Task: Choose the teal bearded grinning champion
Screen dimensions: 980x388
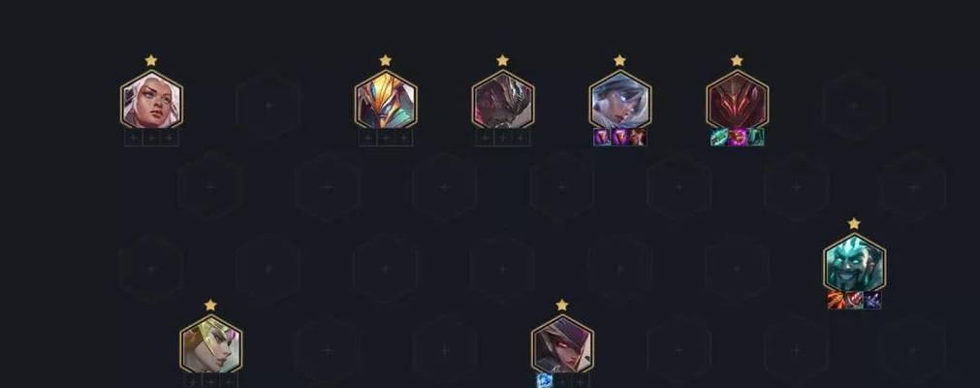Action: coord(854,263)
